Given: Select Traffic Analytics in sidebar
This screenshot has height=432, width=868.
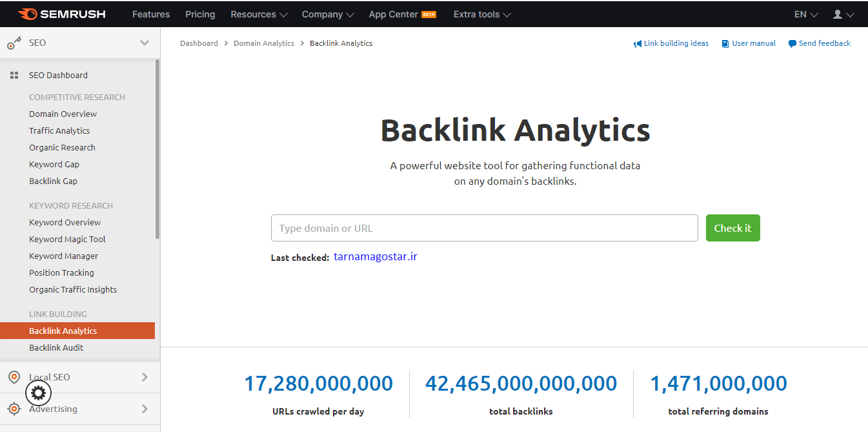Looking at the screenshot, I should coord(59,131).
